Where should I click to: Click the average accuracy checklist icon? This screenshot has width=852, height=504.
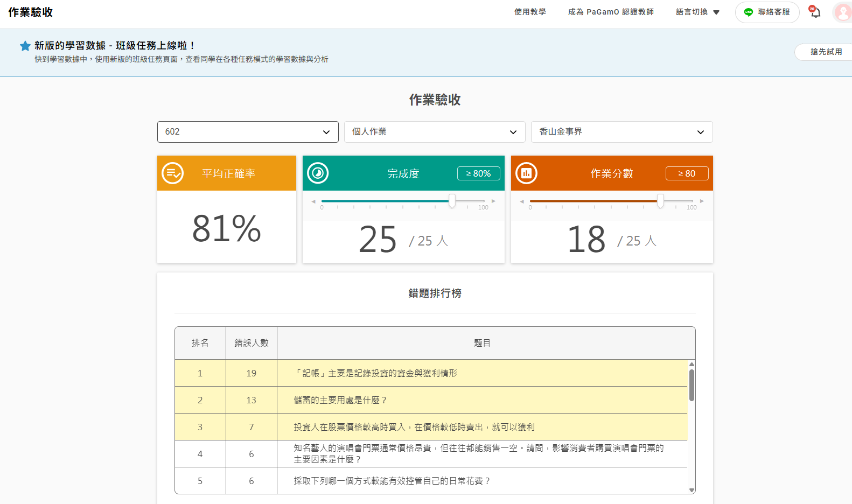click(173, 173)
